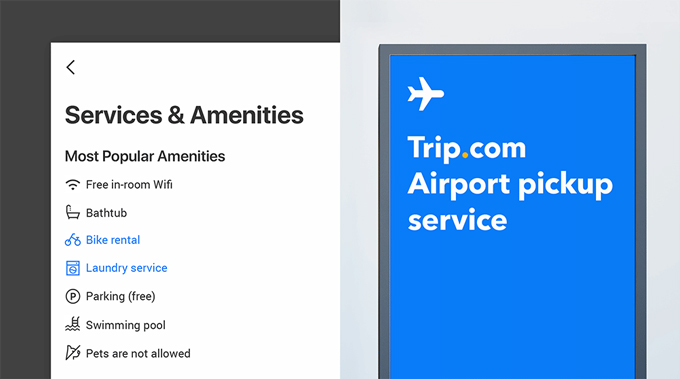680x379 pixels.
Task: Select Free in-room Wifi text
Action: 129,185
